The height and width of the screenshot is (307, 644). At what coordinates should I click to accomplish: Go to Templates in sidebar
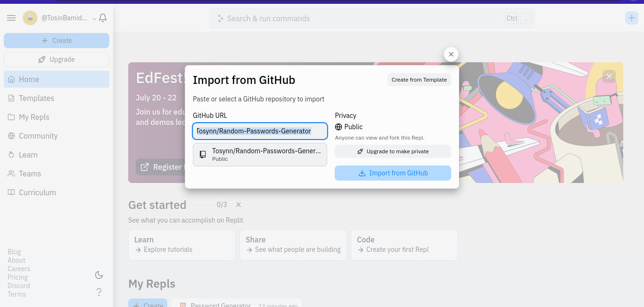[36, 98]
